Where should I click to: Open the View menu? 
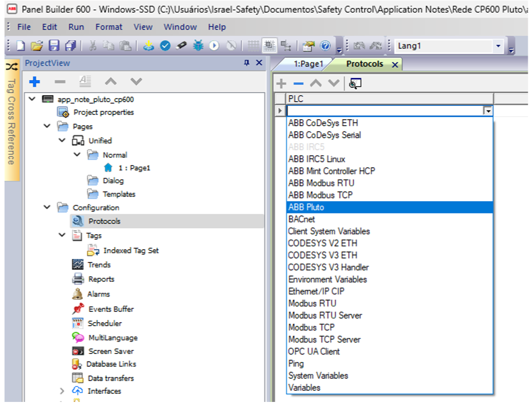[x=143, y=27]
